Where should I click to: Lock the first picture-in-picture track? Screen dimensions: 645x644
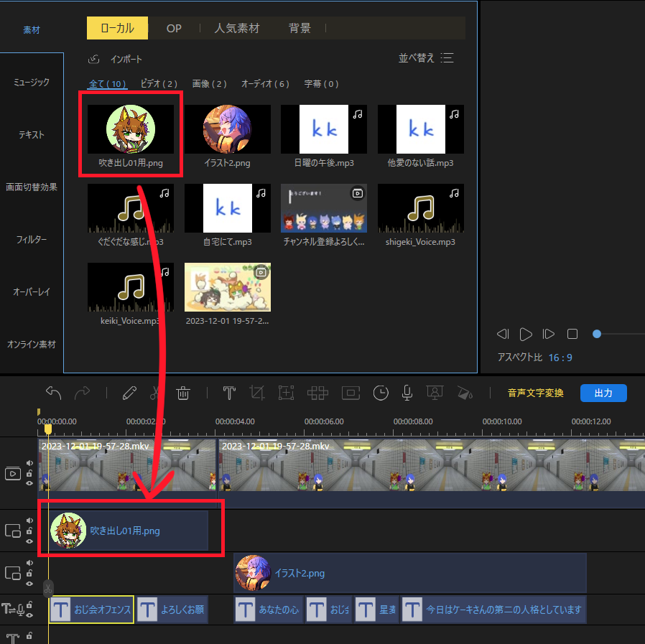pyautogui.click(x=29, y=531)
